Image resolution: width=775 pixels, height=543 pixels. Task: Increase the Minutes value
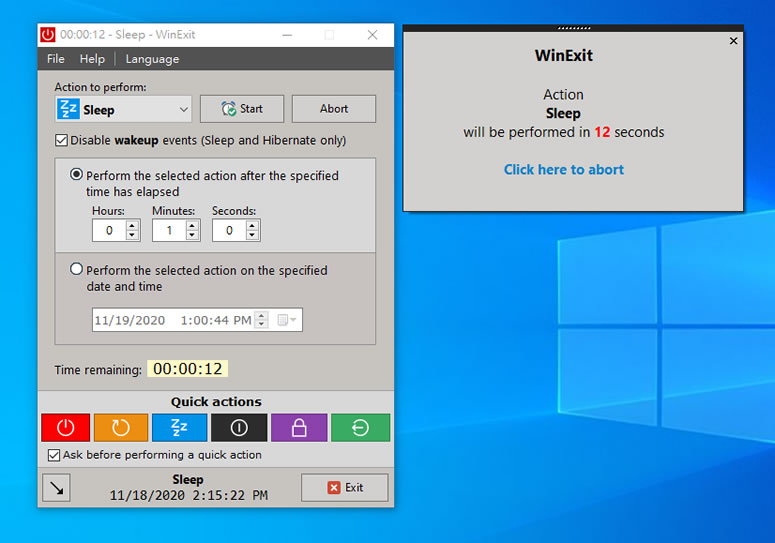(192, 225)
